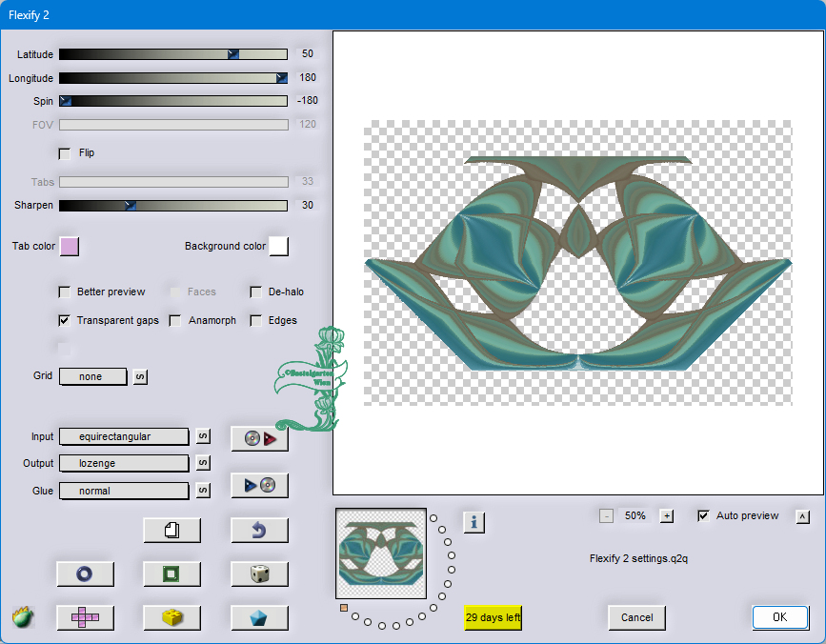
Task: Open the Input projection dropdown
Action: (x=124, y=436)
